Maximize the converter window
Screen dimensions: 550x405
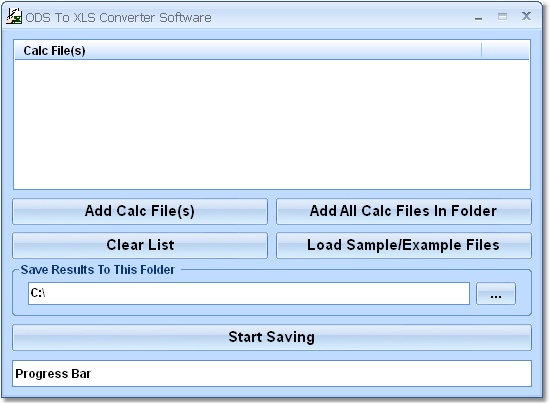tap(502, 16)
